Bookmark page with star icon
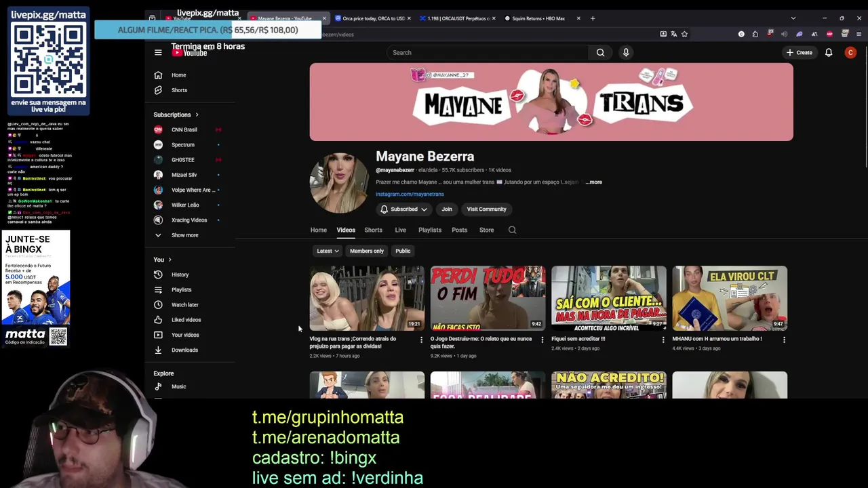This screenshot has height=488, width=868. tap(684, 34)
